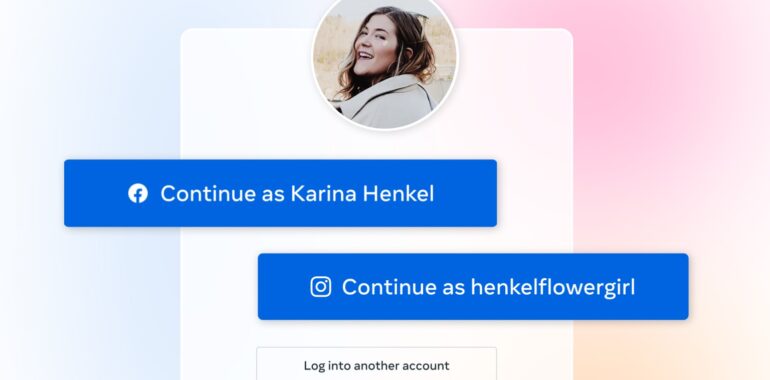Screen dimensions: 770x380
Task: Click the icon preceding "Continue as henkelflowergirl"
Action: click(321, 287)
